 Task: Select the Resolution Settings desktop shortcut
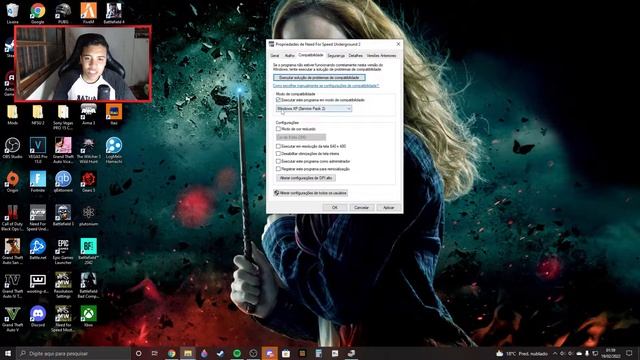63,285
